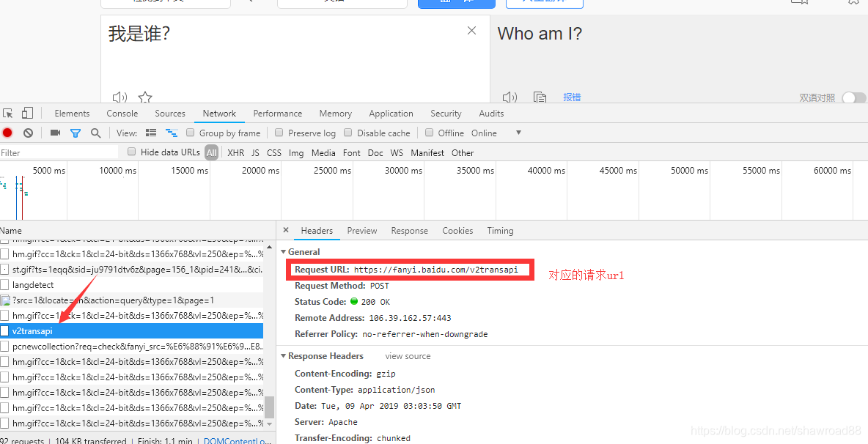Enable Disable cache checkbox
The height and width of the screenshot is (444, 868).
[347, 133]
